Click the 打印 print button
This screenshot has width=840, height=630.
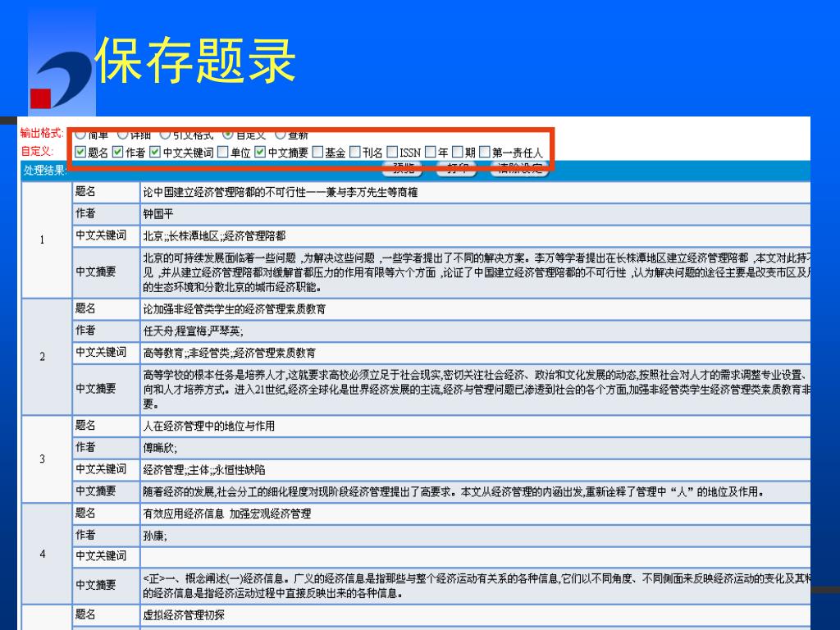click(456, 169)
